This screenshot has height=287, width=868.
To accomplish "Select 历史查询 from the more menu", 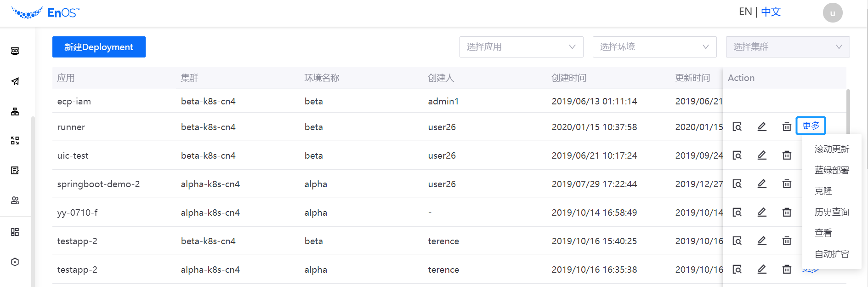I will [x=832, y=212].
